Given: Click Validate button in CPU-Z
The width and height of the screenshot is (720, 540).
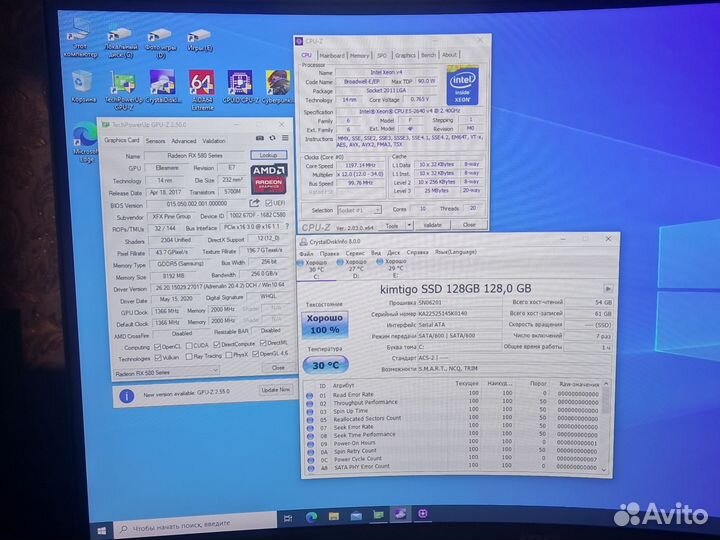Looking at the screenshot, I should tap(433, 225).
